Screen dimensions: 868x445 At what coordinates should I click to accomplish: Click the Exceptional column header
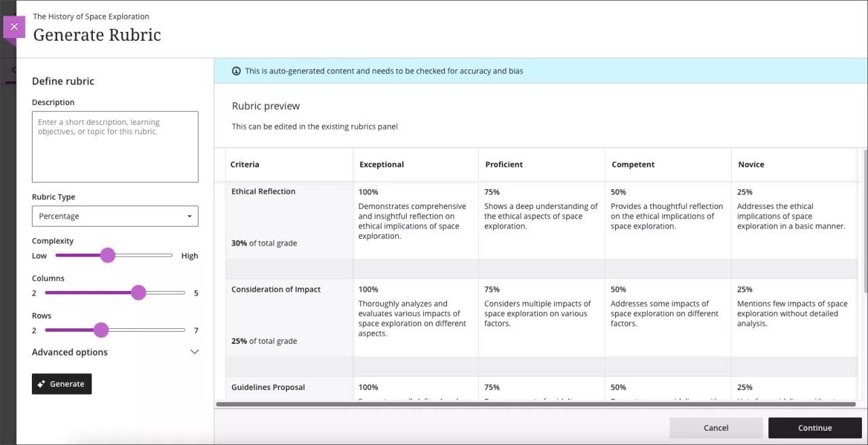[x=381, y=164]
